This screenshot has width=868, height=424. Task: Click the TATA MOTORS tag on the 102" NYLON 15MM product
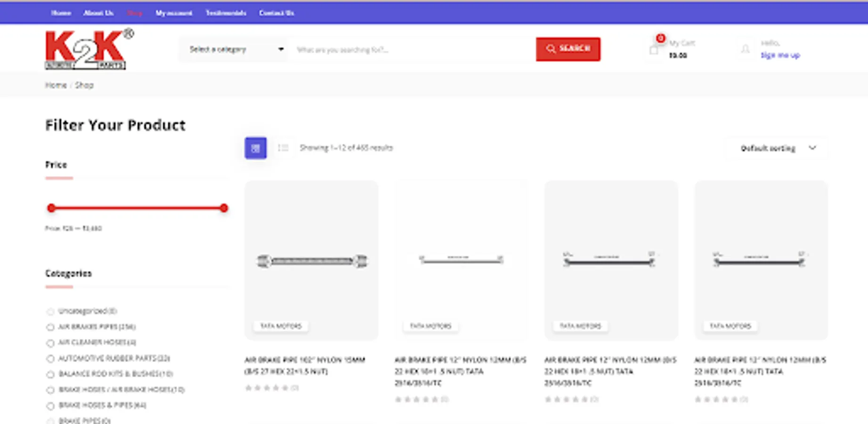tap(281, 326)
